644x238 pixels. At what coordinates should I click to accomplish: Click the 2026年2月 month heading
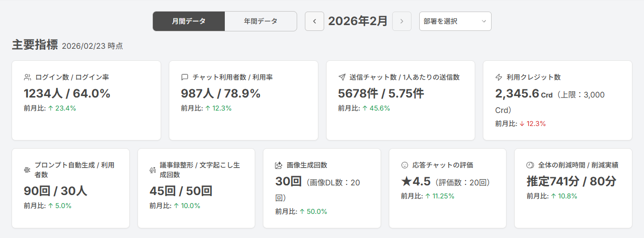(x=358, y=21)
